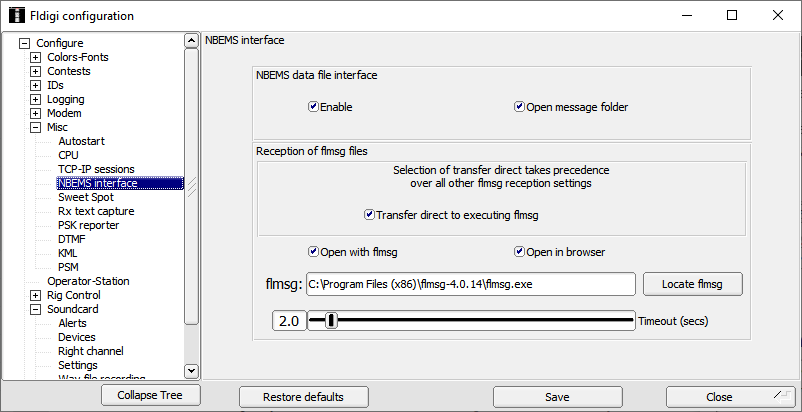Click the Modem label
This screenshot has height=412, width=802.
64,113
